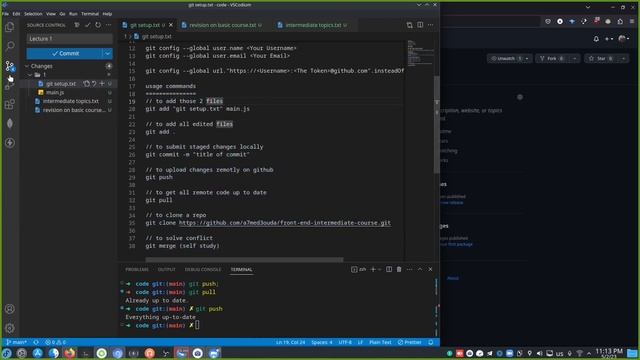Click the code minimap preview
640x360 pixels.
pos(420,53)
